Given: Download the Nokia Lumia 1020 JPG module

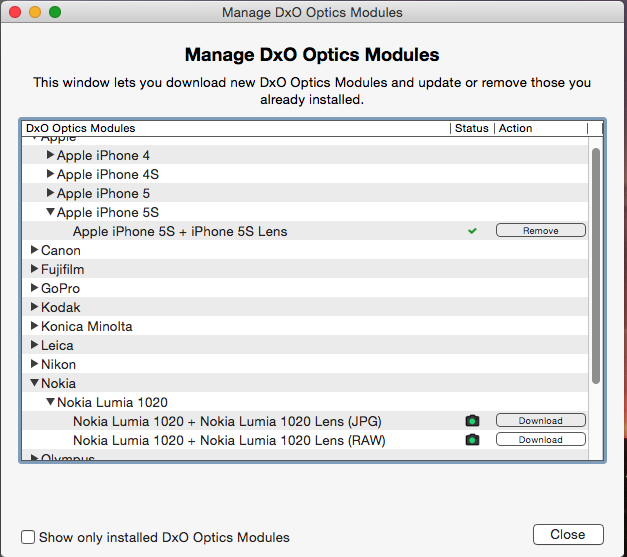Looking at the screenshot, I should click(541, 420).
